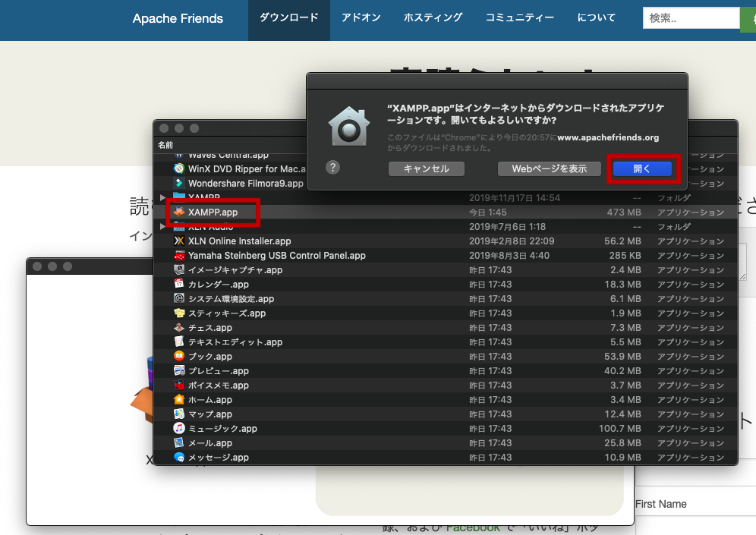Screen dimensions: 756x535
Task: Click the スティッキーズ.app icon
Action: (179, 313)
